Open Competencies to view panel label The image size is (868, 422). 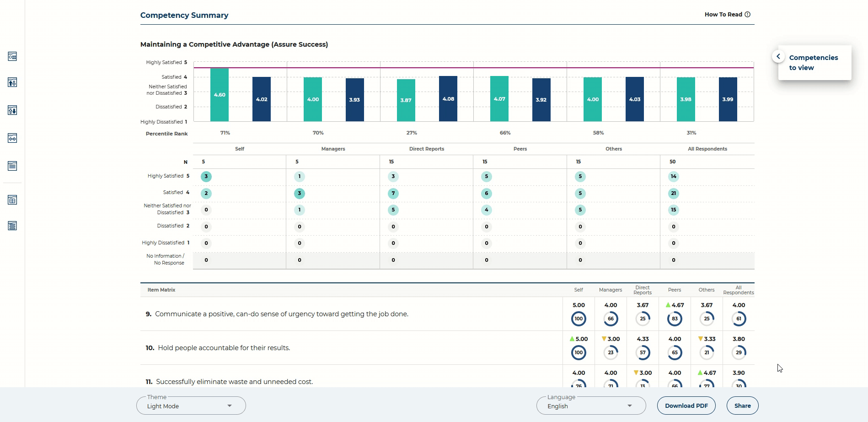click(814, 63)
